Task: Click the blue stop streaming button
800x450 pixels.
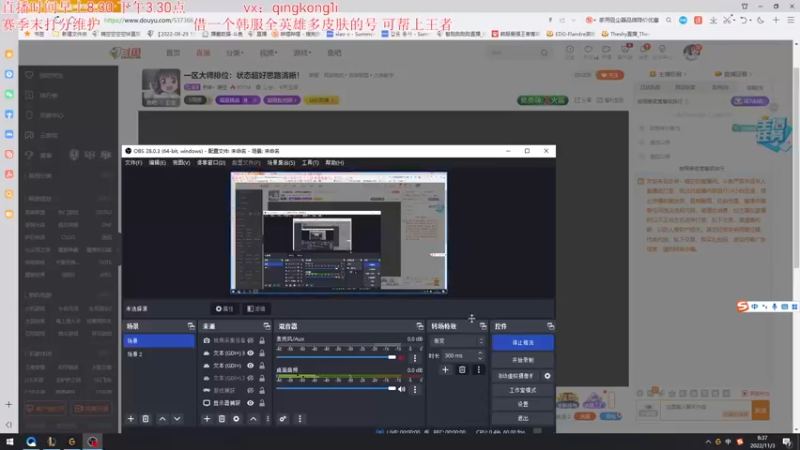Action: point(523,343)
